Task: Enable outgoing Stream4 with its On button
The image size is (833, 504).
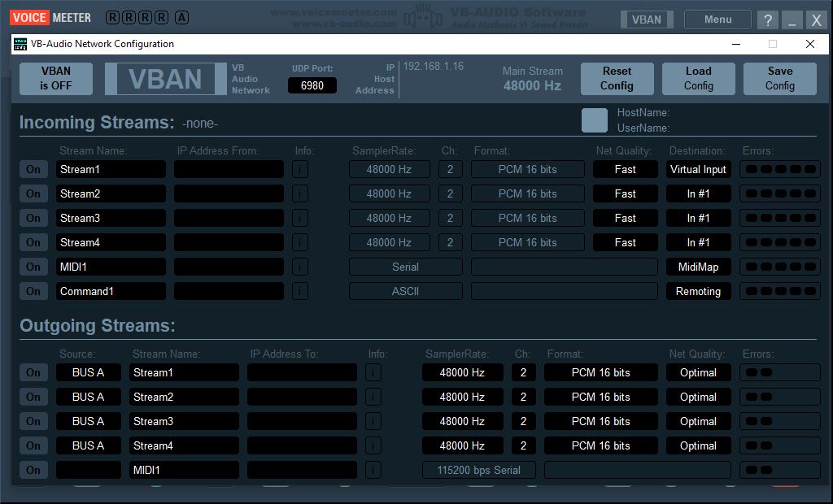Action: click(x=33, y=446)
